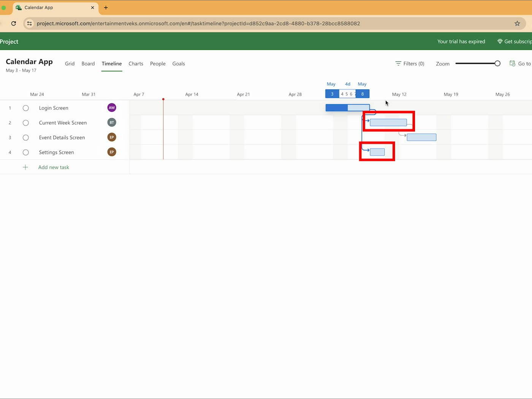This screenshot has height=399, width=532.
Task: Select the Current Week Screen timeline bar
Action: (388, 122)
